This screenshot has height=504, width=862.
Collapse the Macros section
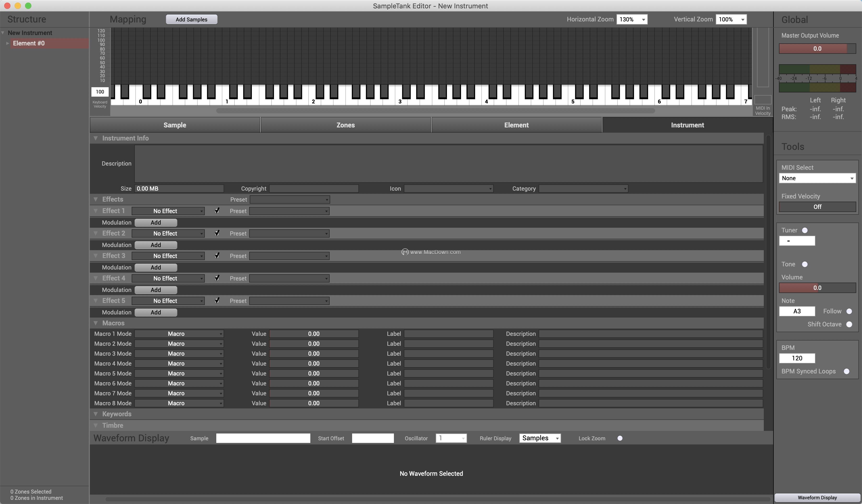(x=96, y=323)
